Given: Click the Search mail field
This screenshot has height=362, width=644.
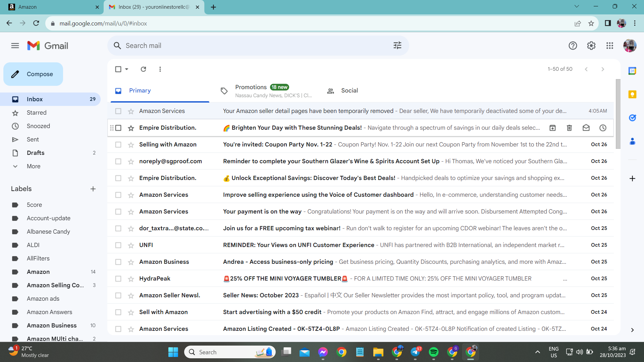Looking at the screenshot, I should coord(258,46).
